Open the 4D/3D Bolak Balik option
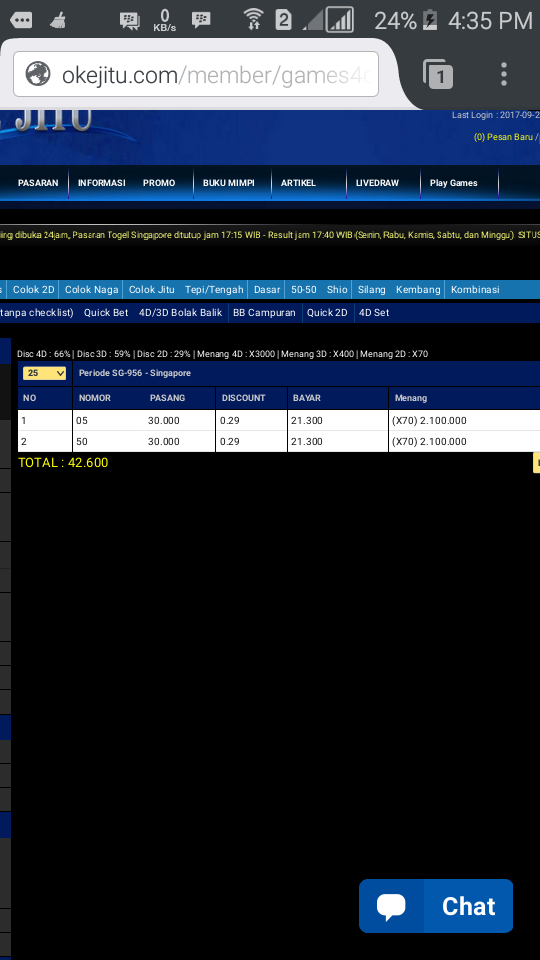Screen dimensions: 540x960 pyautogui.click(x=180, y=313)
